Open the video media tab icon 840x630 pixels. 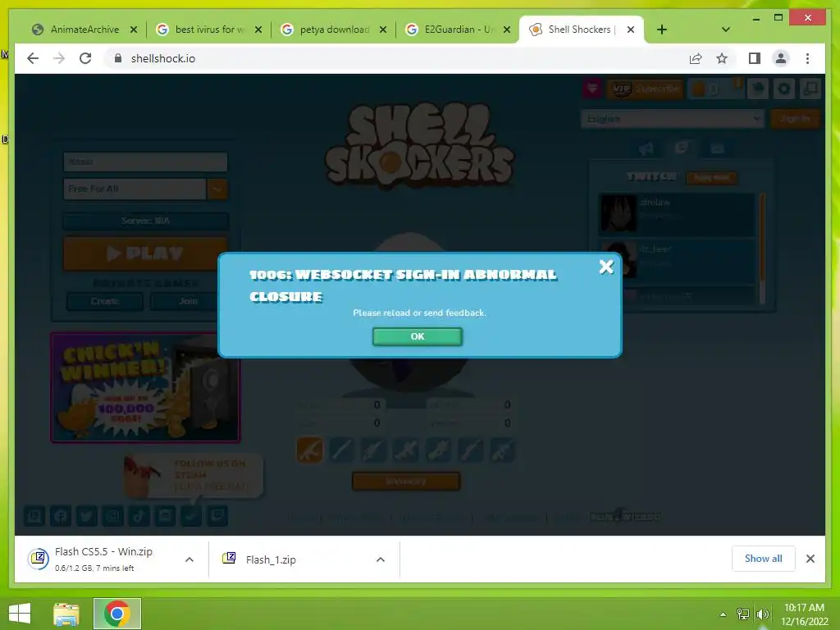pyautogui.click(x=717, y=148)
